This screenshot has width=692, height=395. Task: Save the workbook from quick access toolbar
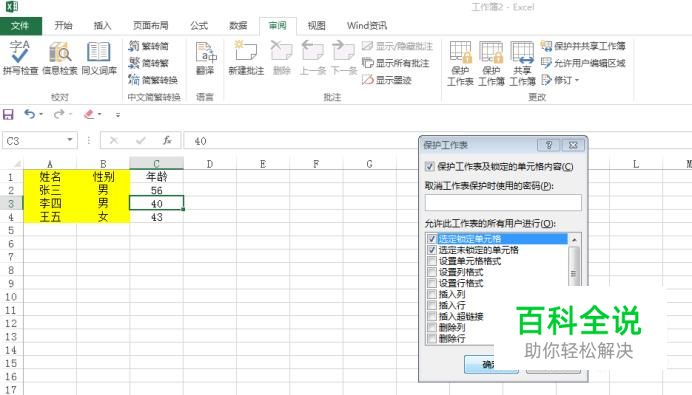8,115
